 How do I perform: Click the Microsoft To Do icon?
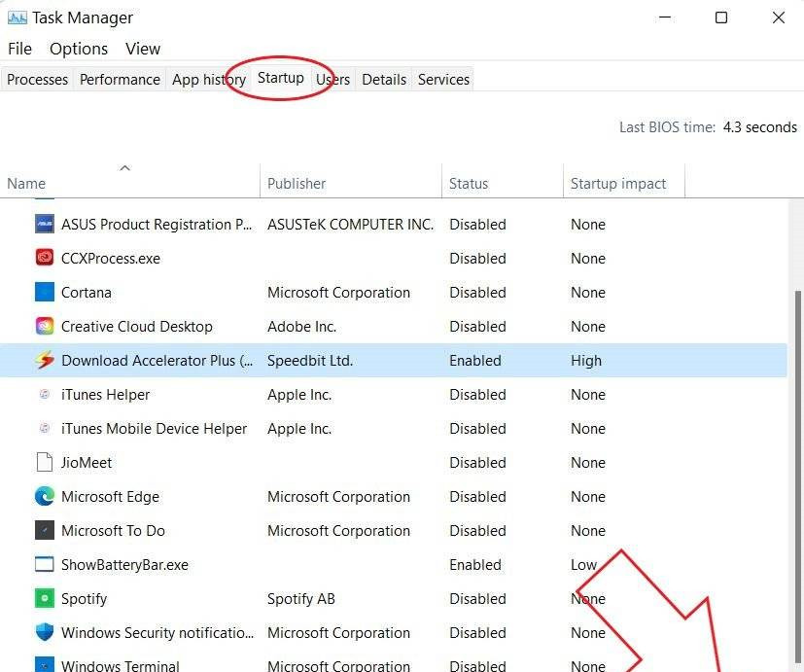point(45,530)
